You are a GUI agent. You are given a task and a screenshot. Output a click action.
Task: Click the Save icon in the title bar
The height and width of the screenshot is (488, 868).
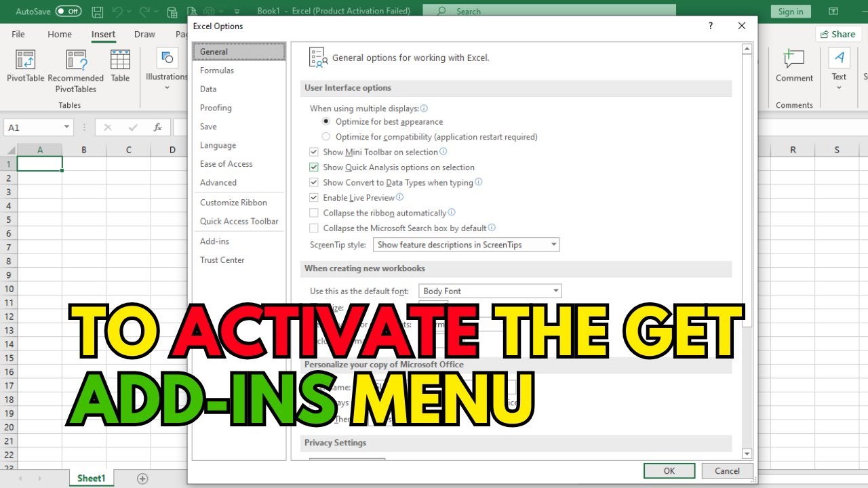(x=98, y=12)
